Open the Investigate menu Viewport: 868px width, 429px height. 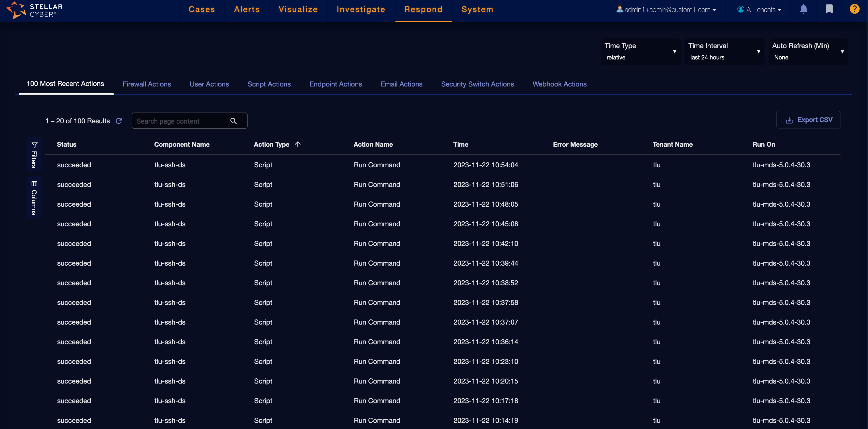(x=361, y=9)
